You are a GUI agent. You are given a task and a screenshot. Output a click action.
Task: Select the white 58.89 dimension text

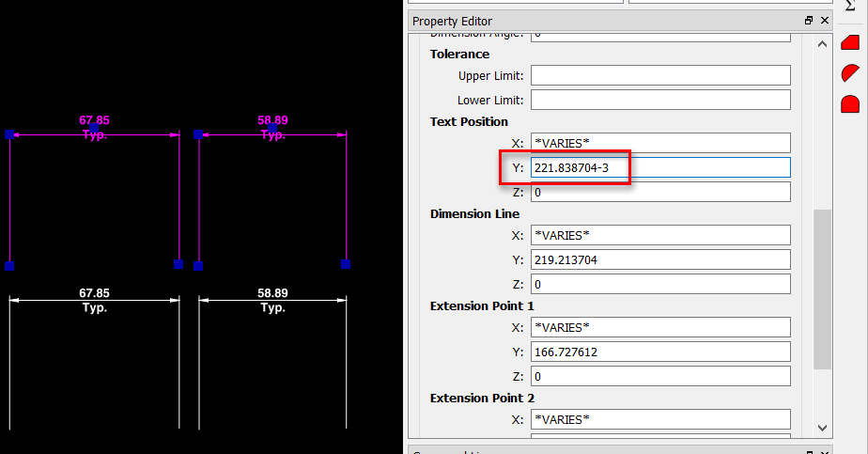[273, 293]
